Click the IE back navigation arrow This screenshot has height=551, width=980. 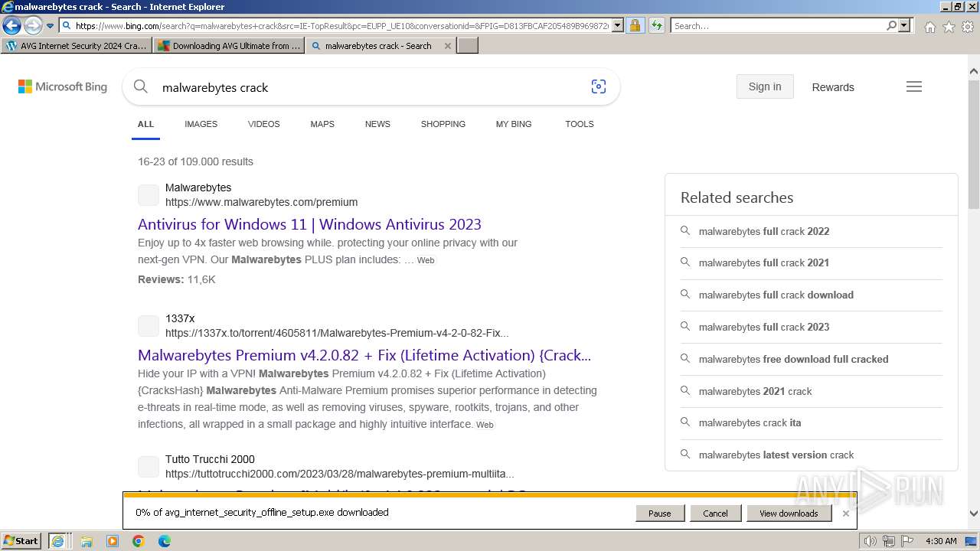point(11,26)
